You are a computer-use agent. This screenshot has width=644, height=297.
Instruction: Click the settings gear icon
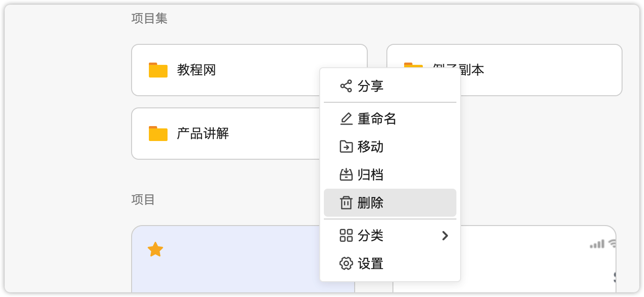click(x=346, y=263)
